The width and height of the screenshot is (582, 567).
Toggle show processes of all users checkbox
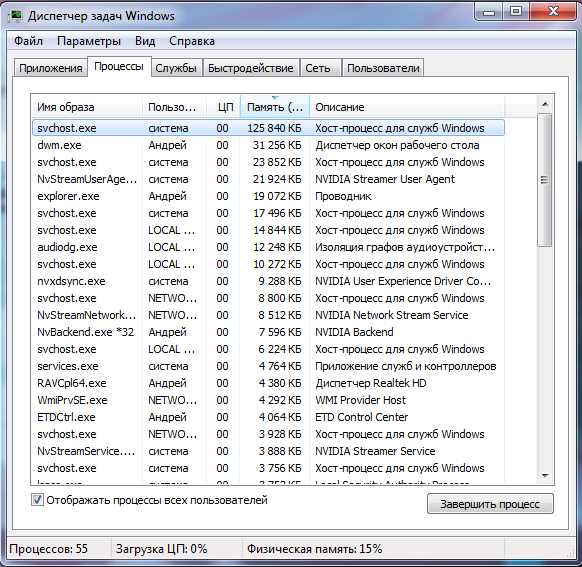pyautogui.click(x=37, y=500)
